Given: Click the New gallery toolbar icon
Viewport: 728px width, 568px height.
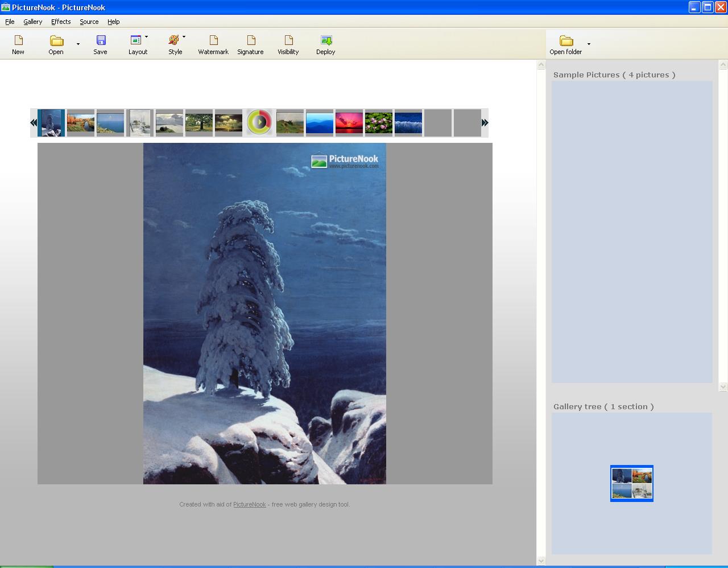Looking at the screenshot, I should [x=18, y=40].
